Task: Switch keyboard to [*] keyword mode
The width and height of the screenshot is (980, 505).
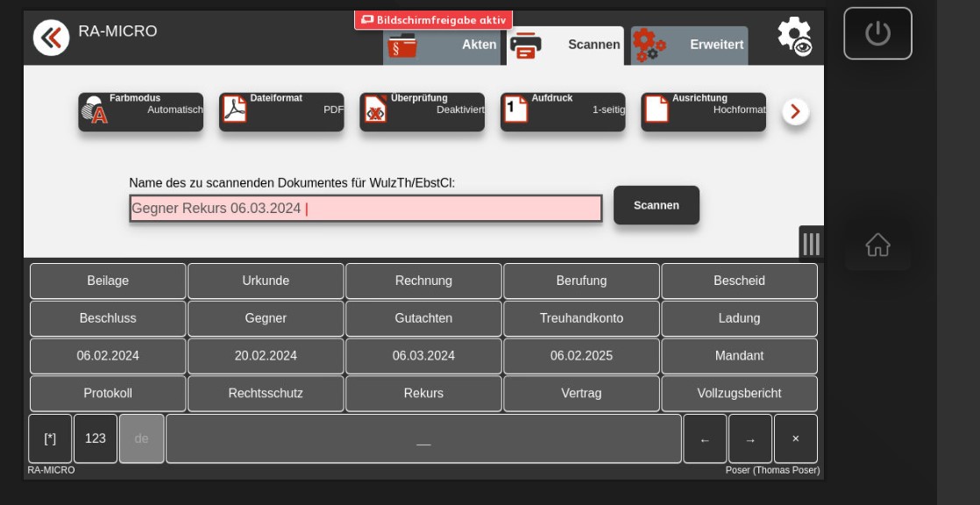Action: click(50, 438)
